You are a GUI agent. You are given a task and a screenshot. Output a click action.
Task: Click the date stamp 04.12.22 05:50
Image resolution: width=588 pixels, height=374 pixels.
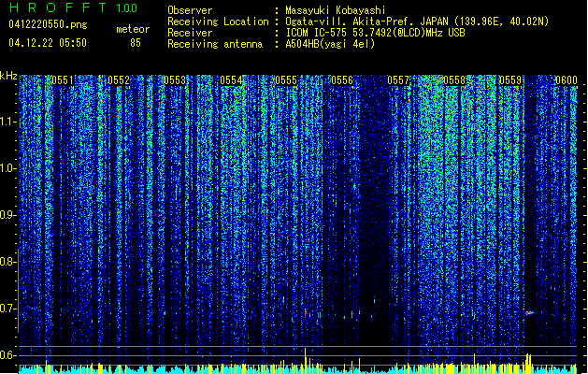point(48,43)
